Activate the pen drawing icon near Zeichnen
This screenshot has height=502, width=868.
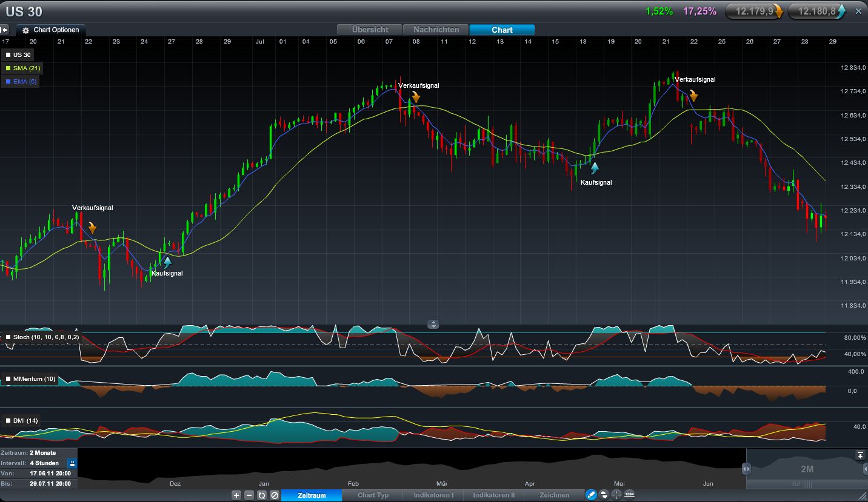coord(591,495)
